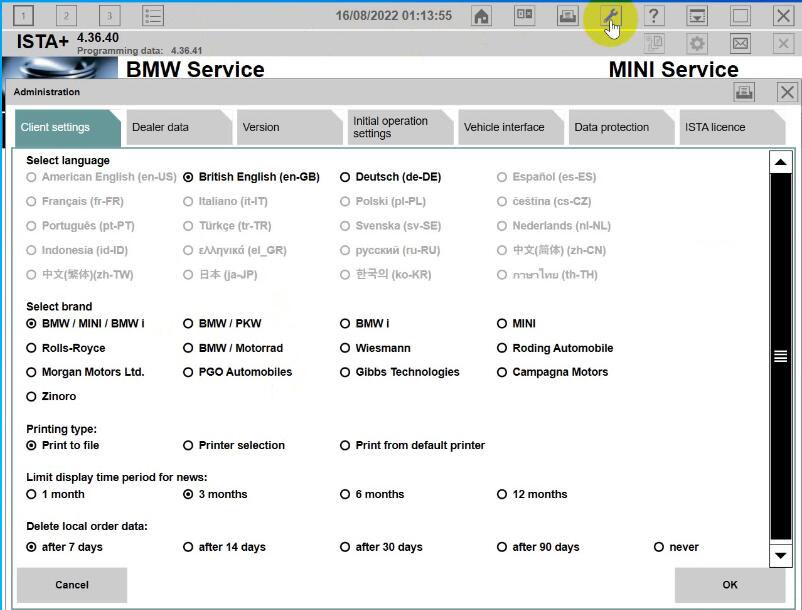
Task: Click the scrollbar down arrow
Action: [781, 555]
